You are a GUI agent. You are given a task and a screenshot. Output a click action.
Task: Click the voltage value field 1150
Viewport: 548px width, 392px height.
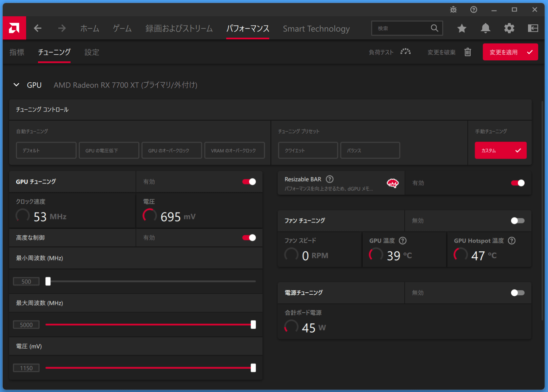tap(26, 368)
